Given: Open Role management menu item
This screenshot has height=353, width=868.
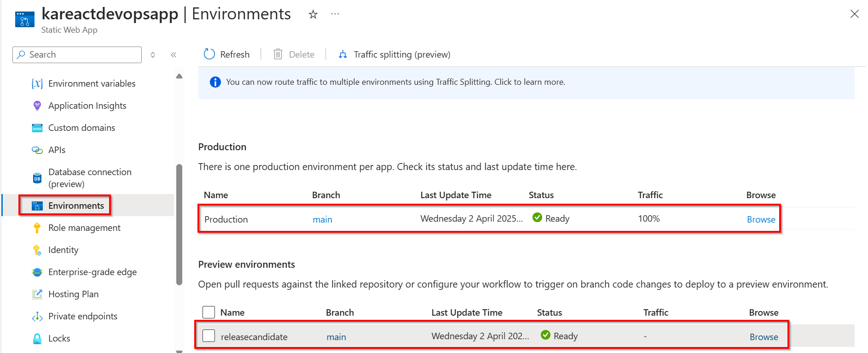Looking at the screenshot, I should [84, 228].
